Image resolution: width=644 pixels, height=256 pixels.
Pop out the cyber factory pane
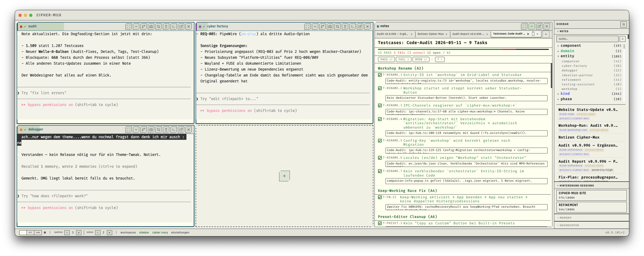point(360,27)
